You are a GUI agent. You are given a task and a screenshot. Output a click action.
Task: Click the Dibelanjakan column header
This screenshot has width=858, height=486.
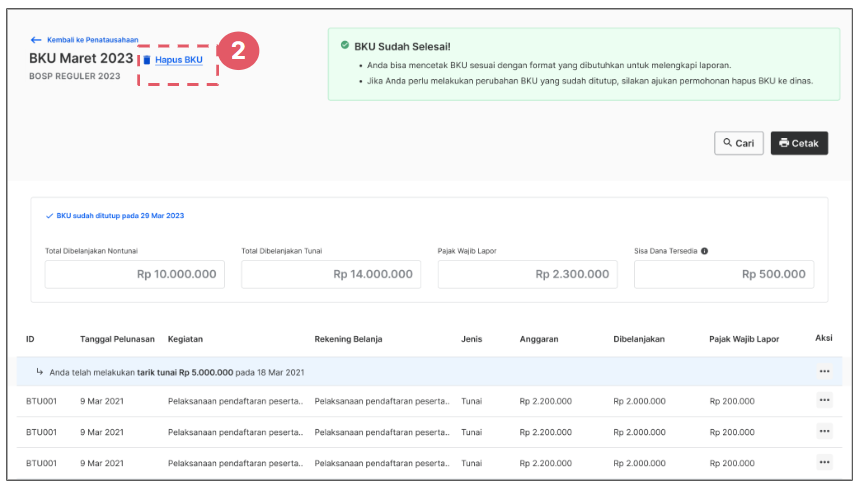pos(639,339)
